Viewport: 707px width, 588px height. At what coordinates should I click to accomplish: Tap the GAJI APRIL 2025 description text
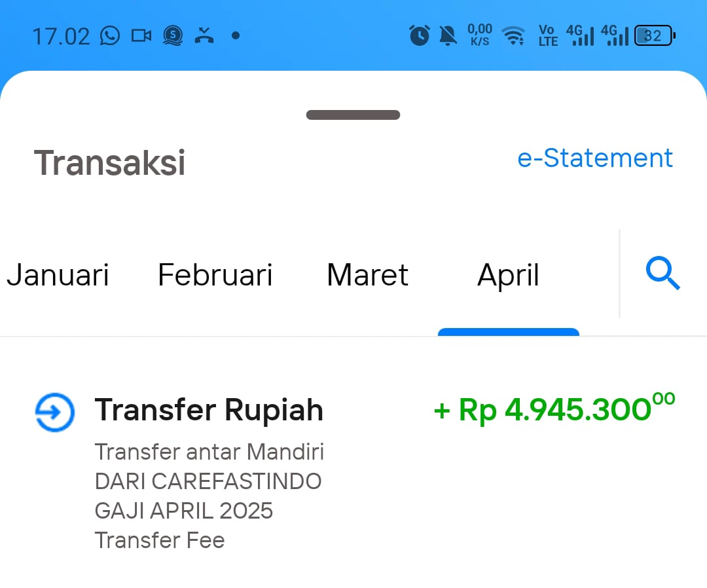coord(184,511)
